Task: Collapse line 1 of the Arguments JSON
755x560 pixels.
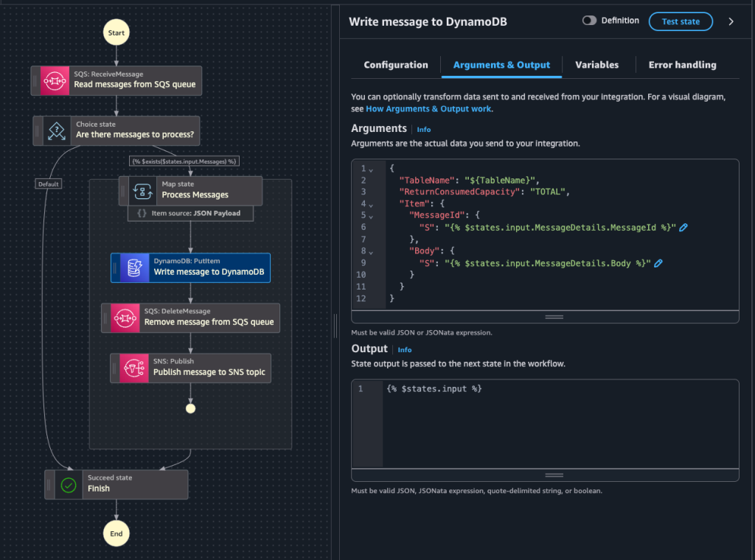Action: click(369, 168)
